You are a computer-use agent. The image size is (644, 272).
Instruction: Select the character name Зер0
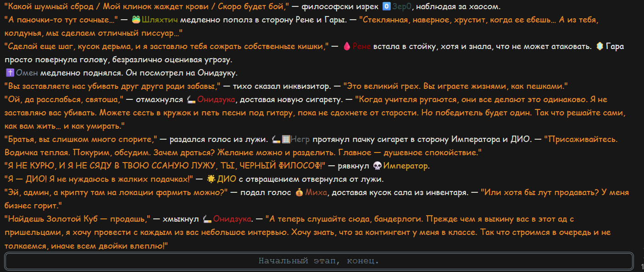coord(403,7)
